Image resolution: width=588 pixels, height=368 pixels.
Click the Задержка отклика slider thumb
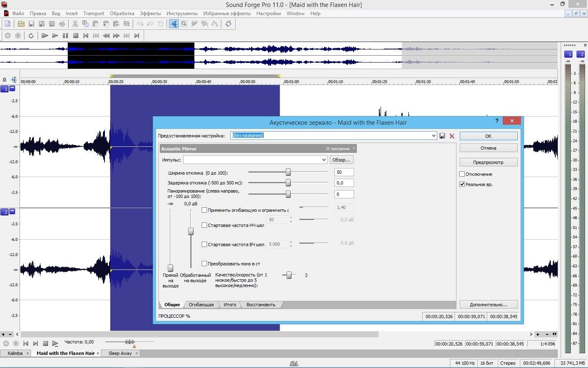click(x=288, y=183)
